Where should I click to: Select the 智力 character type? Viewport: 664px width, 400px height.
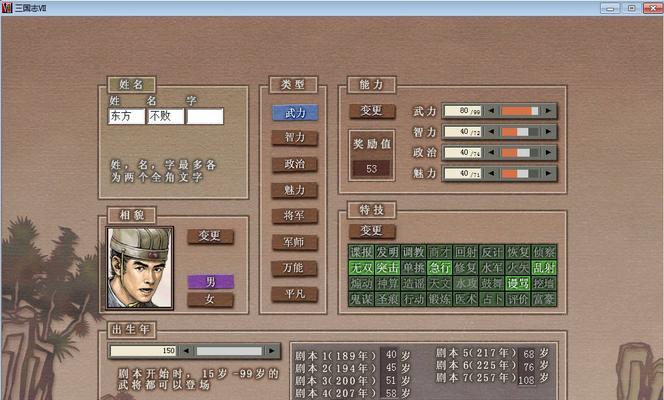click(295, 138)
